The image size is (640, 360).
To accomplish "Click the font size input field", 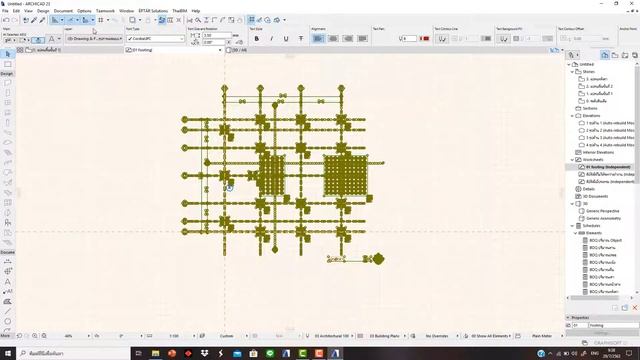I will 217,36.
